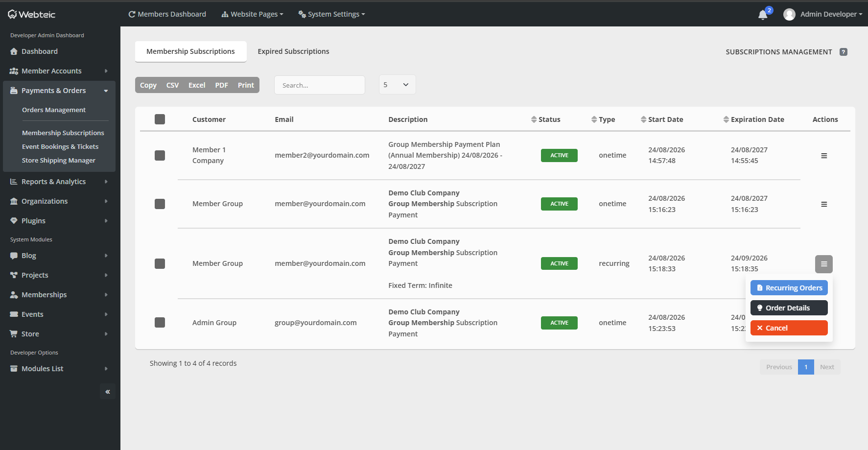Sort table by Expiration Date column
Image resolution: width=868 pixels, height=450 pixels.
click(754, 119)
